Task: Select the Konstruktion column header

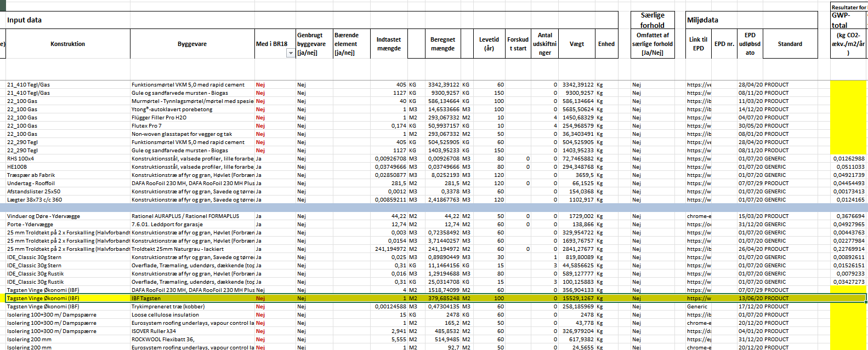Action: tap(68, 44)
